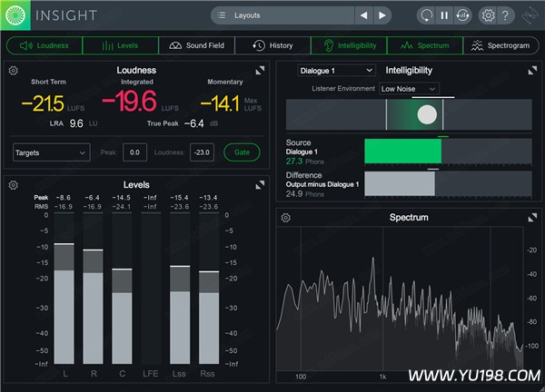Viewport: 545px width, 392px height.
Task: Open Loudness panel settings gear
Action: [x=14, y=71]
